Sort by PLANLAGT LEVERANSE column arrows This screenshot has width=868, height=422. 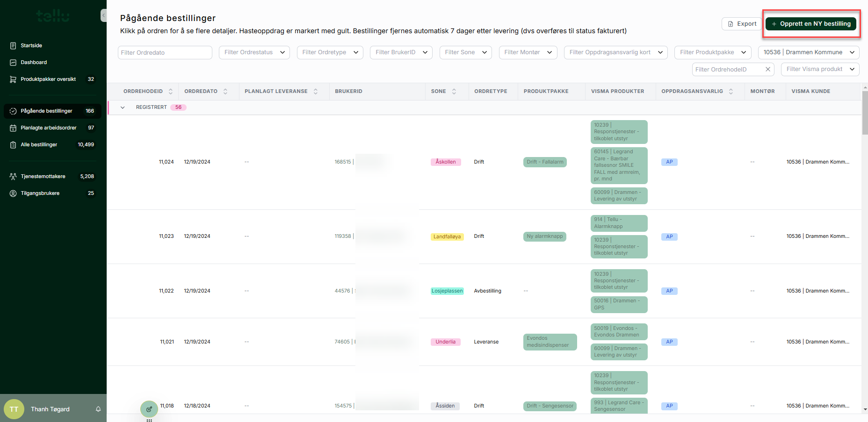(316, 92)
